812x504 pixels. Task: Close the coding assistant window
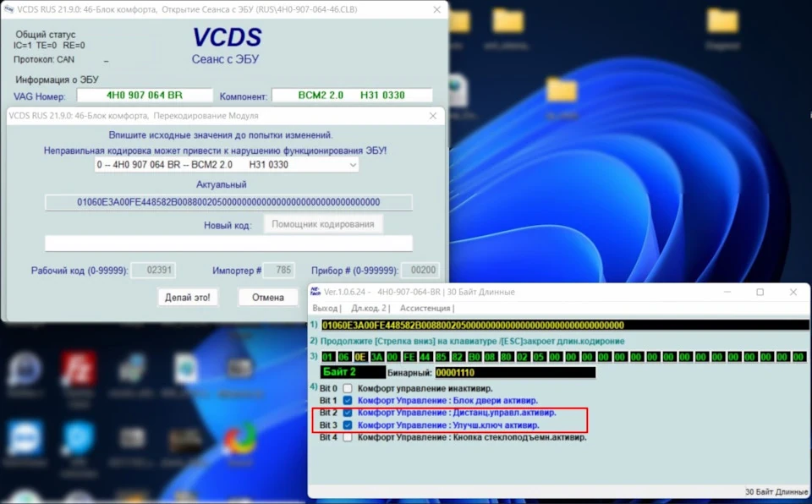tap(793, 292)
